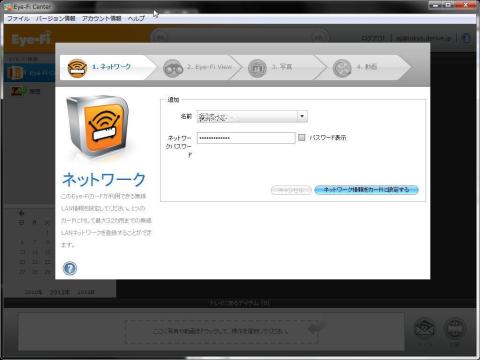Select the middle year below the calendar
This screenshot has width=480, height=360.
(x=60, y=292)
